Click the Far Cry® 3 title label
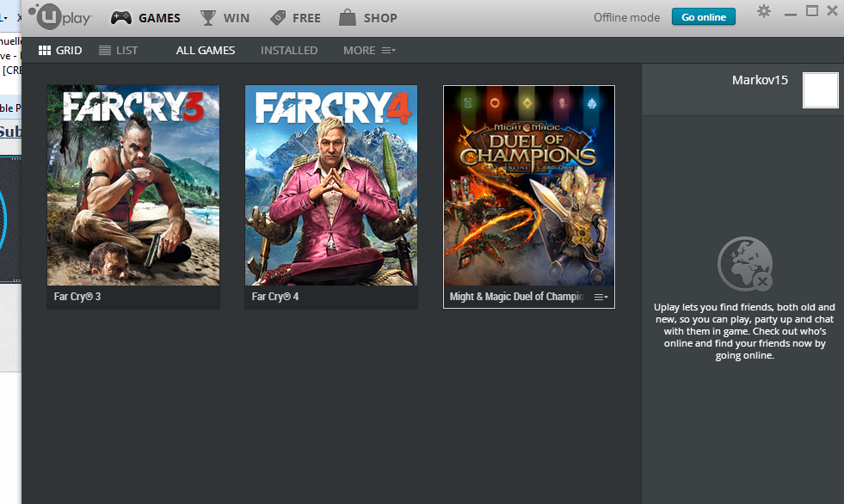This screenshot has width=844, height=504. [77, 297]
